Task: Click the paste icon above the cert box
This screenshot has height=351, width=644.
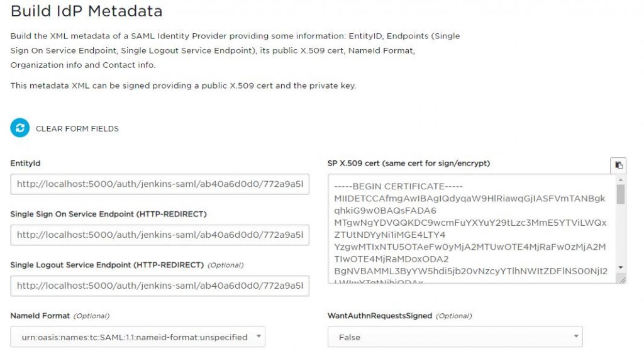Action: (618, 165)
